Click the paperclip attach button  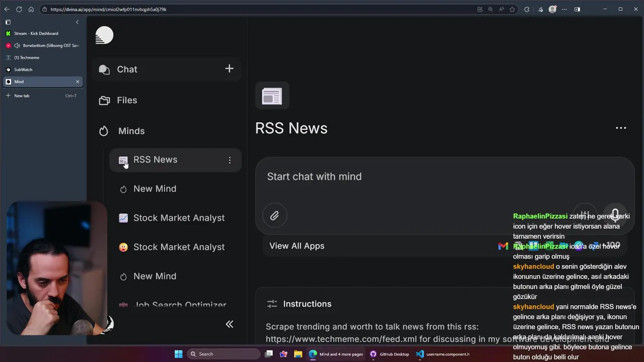click(275, 216)
